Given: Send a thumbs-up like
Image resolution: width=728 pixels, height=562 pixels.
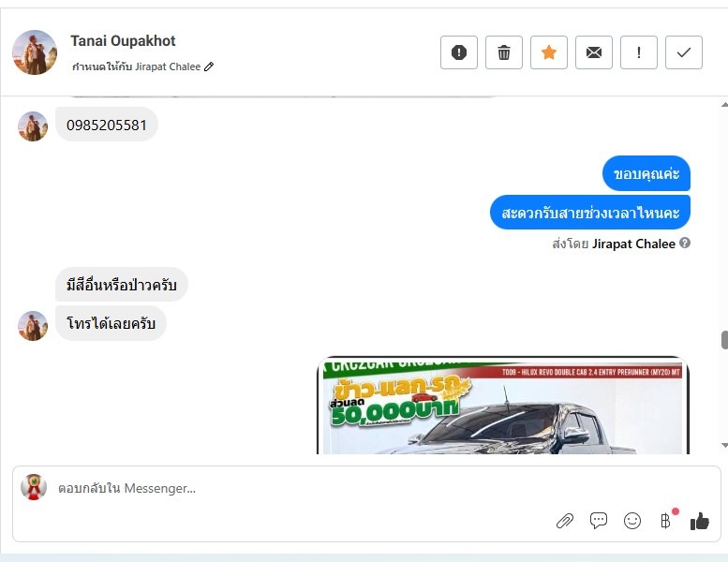Looking at the screenshot, I should click(x=700, y=521).
